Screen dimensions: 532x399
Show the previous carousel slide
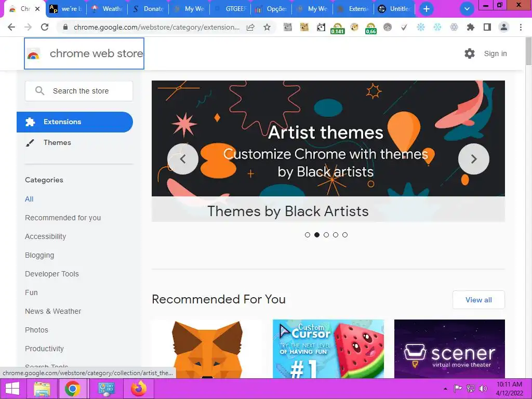pyautogui.click(x=183, y=159)
